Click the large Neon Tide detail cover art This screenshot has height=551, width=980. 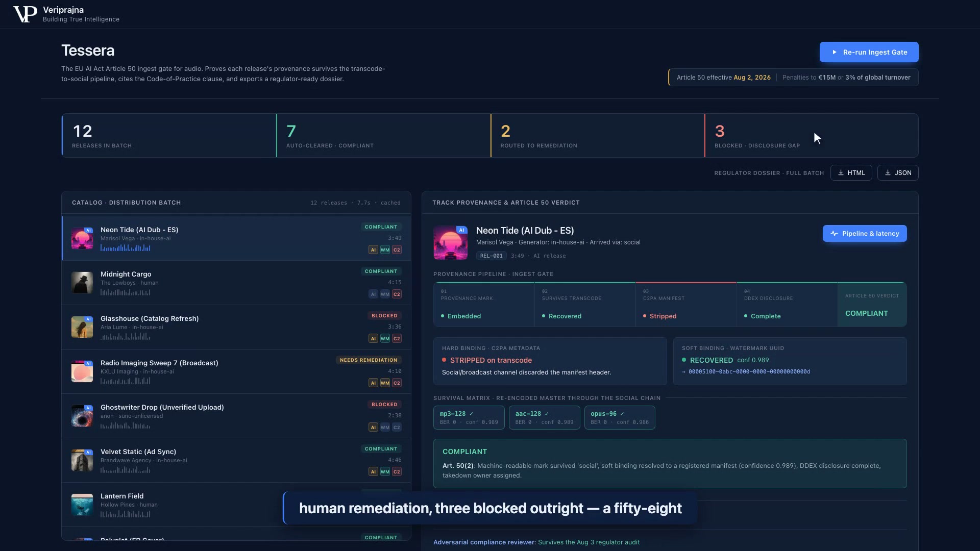pyautogui.click(x=451, y=243)
